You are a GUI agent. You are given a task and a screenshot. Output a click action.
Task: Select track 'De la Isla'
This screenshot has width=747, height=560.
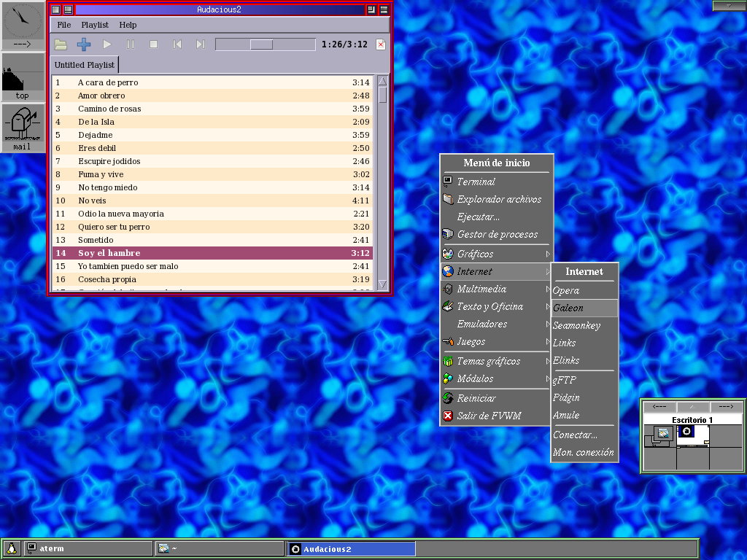[x=212, y=122]
